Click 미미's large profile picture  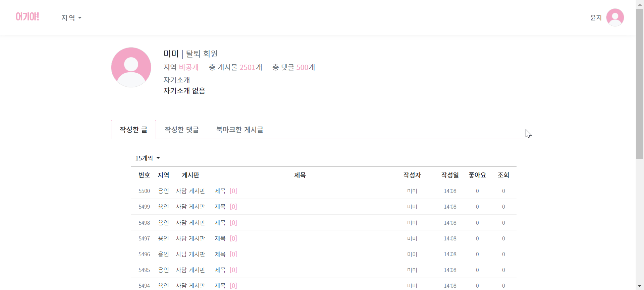click(x=131, y=67)
